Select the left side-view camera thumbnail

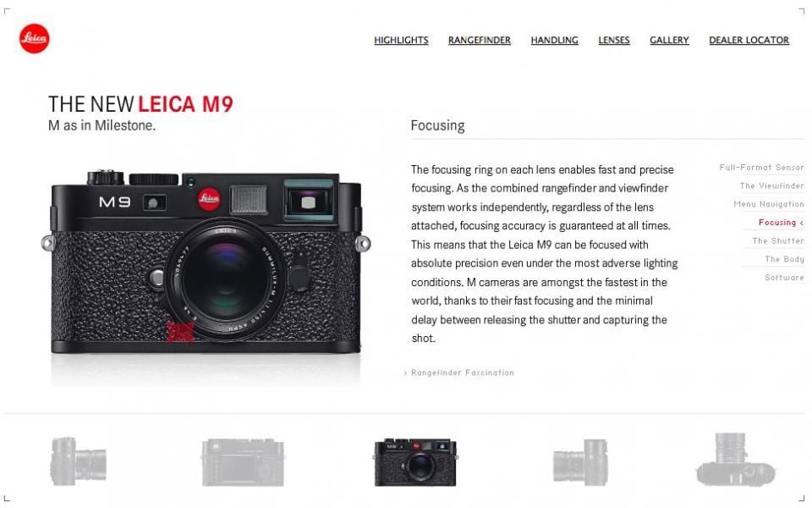[x=78, y=461]
